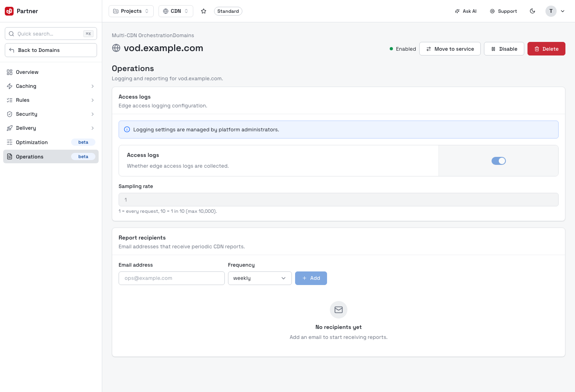Click the back arrow icon in Back to Domains
Viewport: 575px width, 392px height.
pos(12,50)
